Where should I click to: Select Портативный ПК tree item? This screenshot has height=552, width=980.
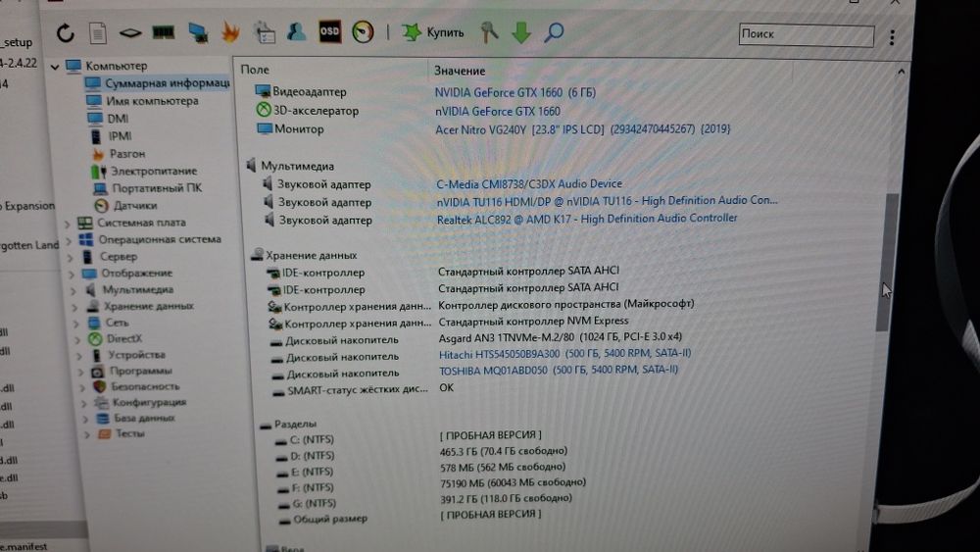click(x=148, y=187)
